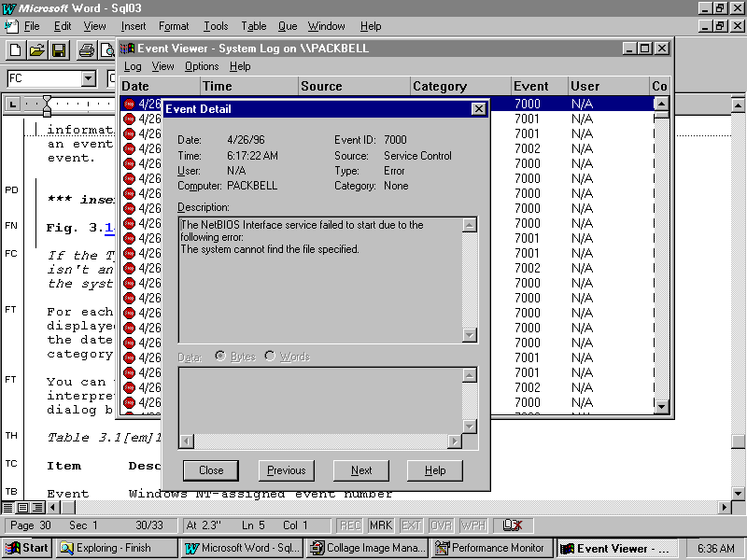Click the New document icon in Word toolbar
Screen dimensions: 747x560
[x=16, y=50]
